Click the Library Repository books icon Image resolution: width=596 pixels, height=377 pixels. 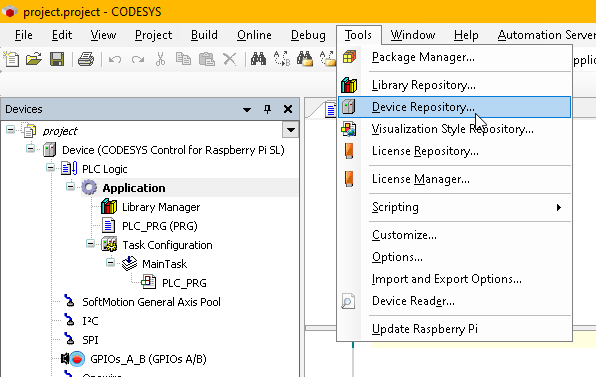[x=349, y=85]
